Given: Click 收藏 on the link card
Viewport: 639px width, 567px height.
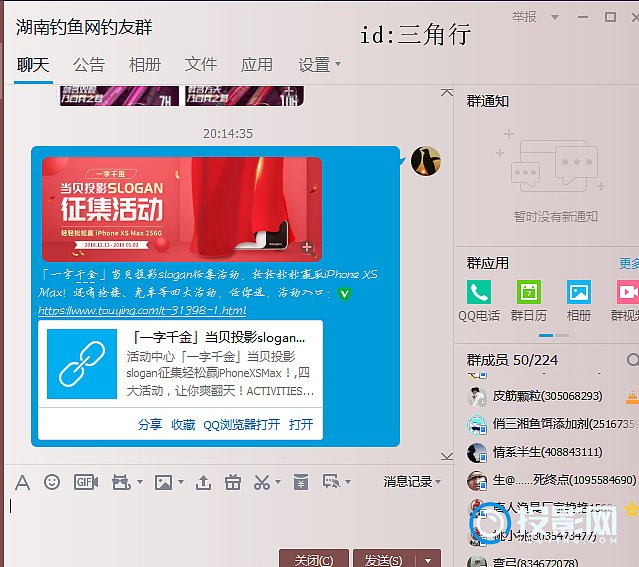Looking at the screenshot, I should coord(183,424).
